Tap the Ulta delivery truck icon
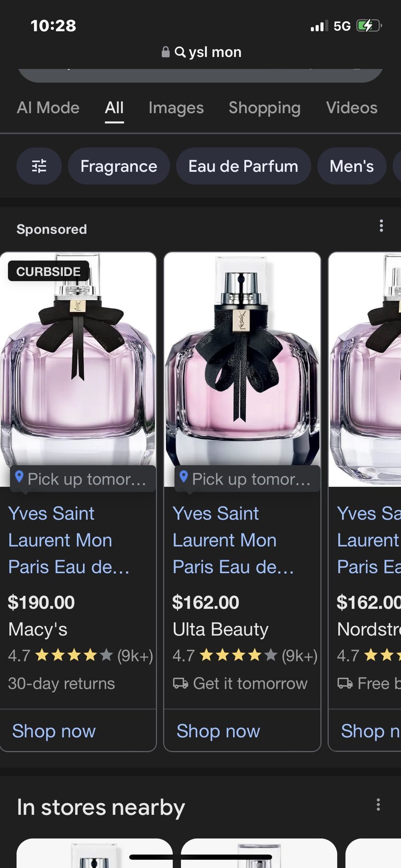Viewport: 401px width, 868px height. 180,684
